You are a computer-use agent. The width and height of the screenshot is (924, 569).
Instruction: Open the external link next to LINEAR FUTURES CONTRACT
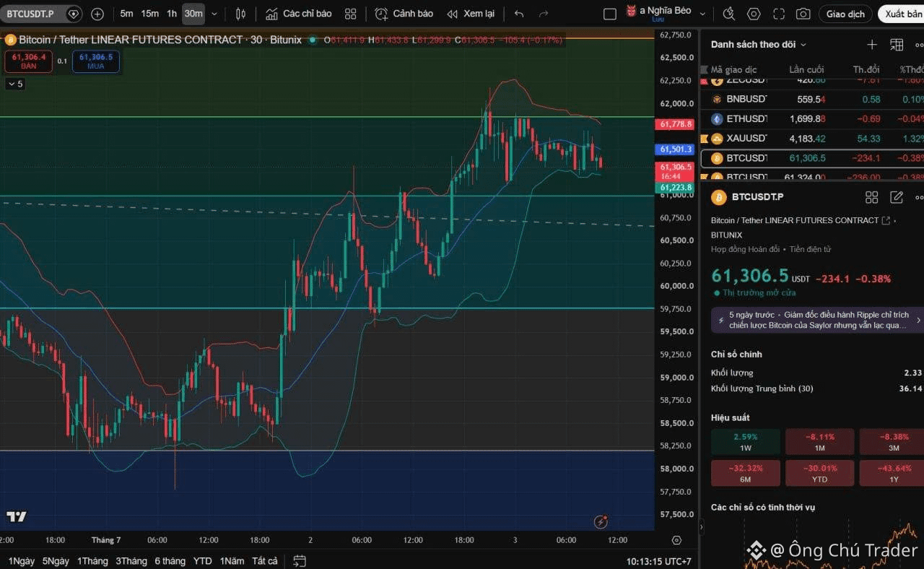886,220
